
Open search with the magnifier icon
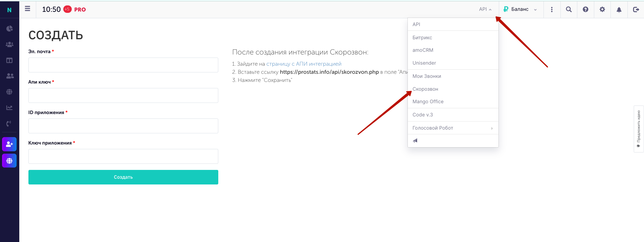point(569,9)
